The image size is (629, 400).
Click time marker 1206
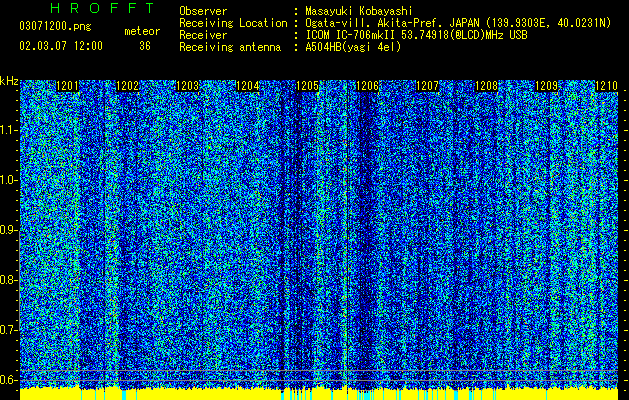coord(367,86)
